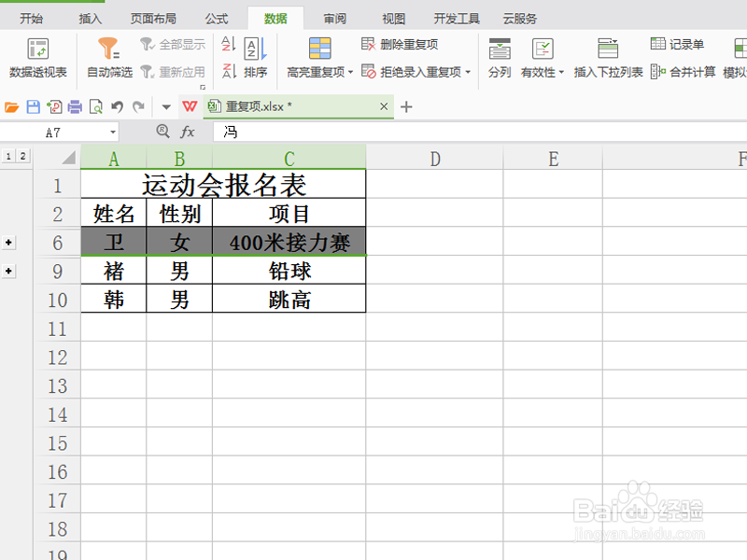This screenshot has width=747, height=560.
Task: Select row 11 header
Action: pos(57,329)
